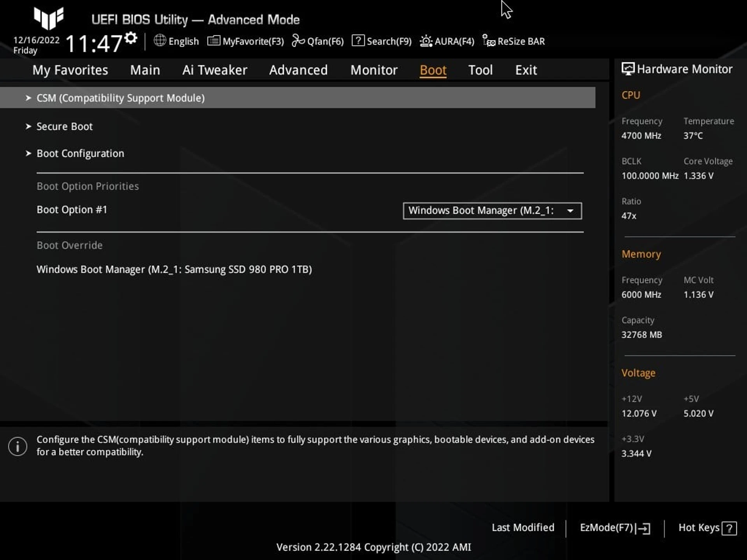747x560 pixels.
Task: Click the +12V 12.076 V reading
Action: [x=639, y=413]
